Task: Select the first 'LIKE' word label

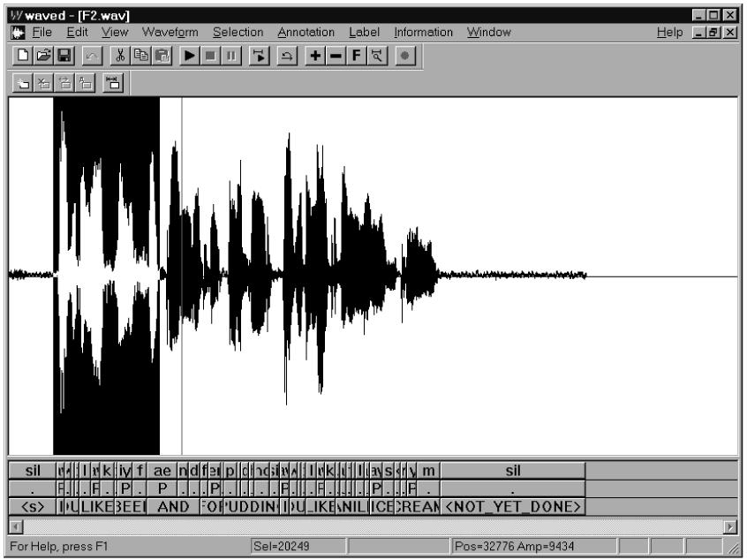Action: pyautogui.click(x=97, y=507)
